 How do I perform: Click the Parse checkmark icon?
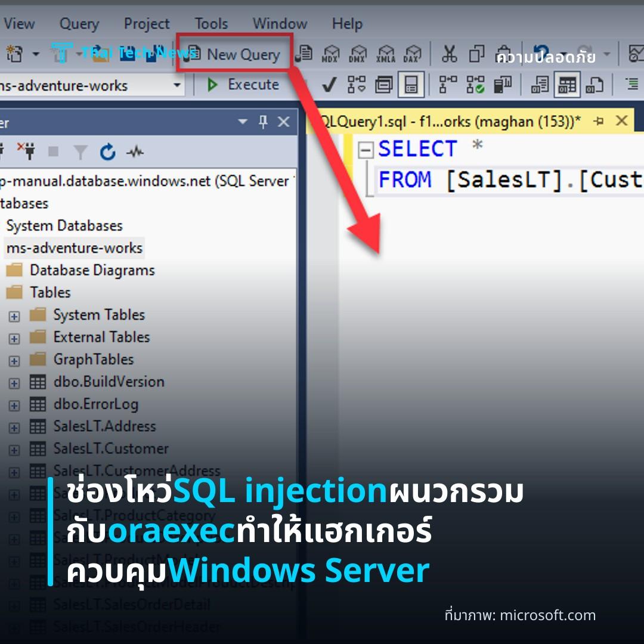(x=329, y=85)
